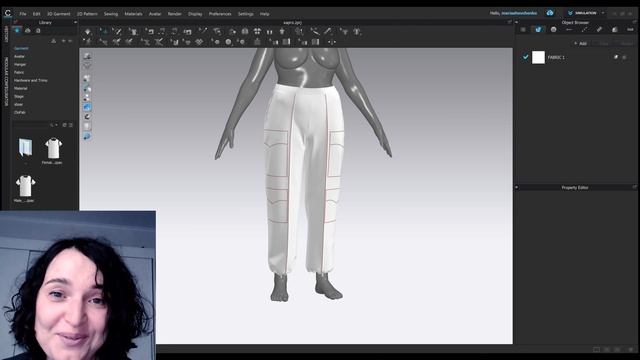Image resolution: width=640 pixels, height=360 pixels.
Task: Open the 2D Pattern menu
Action: (x=87, y=14)
